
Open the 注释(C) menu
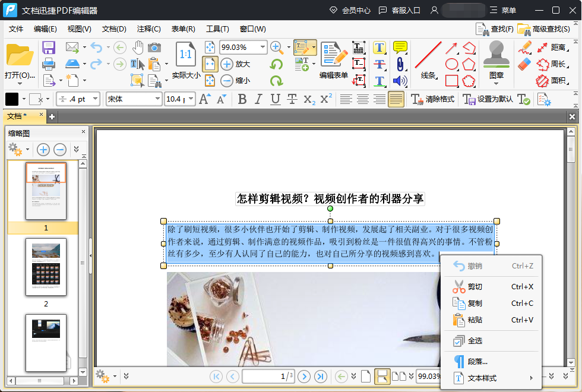coord(150,29)
